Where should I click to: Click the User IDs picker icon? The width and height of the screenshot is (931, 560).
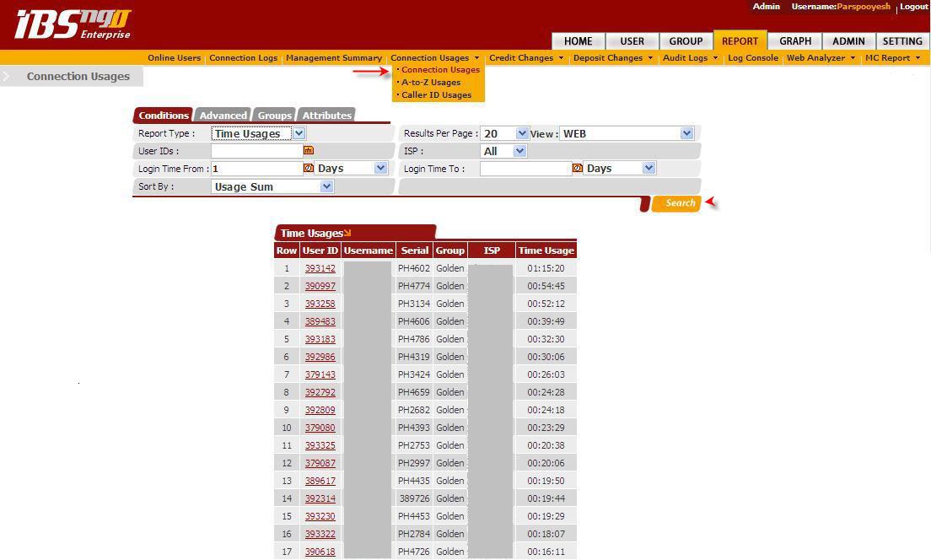[x=309, y=150]
